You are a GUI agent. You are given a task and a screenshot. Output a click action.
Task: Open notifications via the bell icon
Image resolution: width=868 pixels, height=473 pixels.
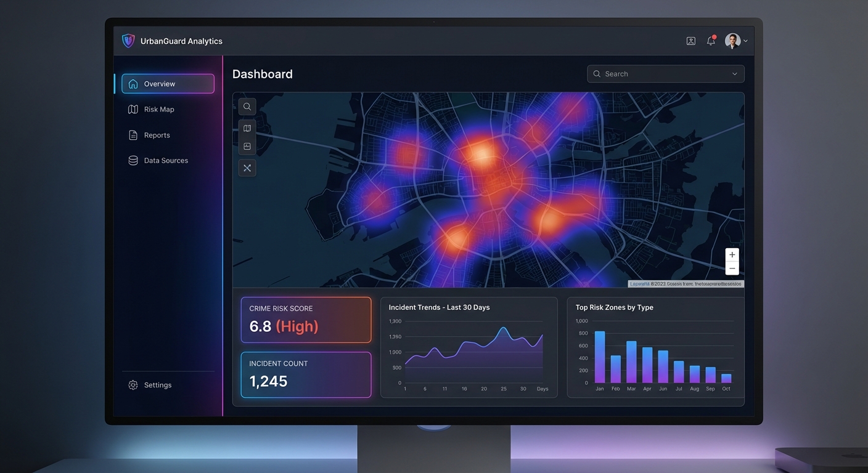coord(710,41)
